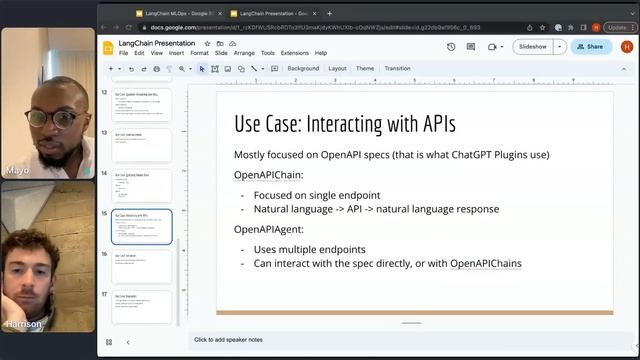This screenshot has height=360, width=640.
Task: Star the LangChain Presentation document
Action: tap(207, 43)
